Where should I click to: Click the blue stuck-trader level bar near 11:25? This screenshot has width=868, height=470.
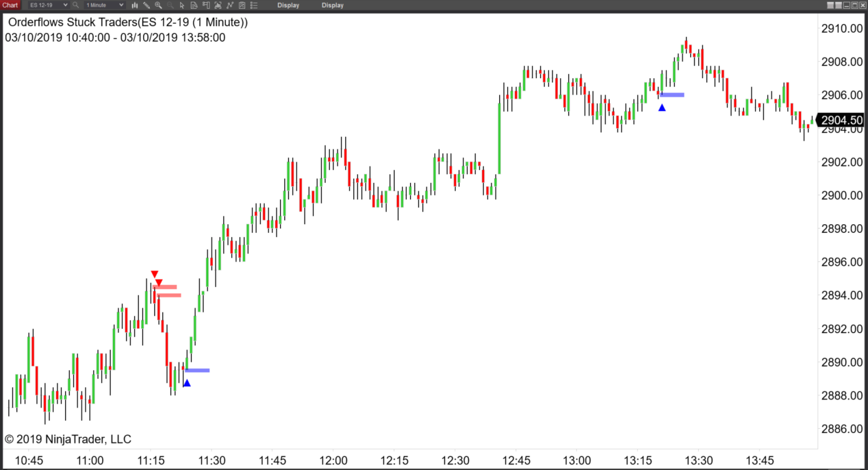pos(197,371)
